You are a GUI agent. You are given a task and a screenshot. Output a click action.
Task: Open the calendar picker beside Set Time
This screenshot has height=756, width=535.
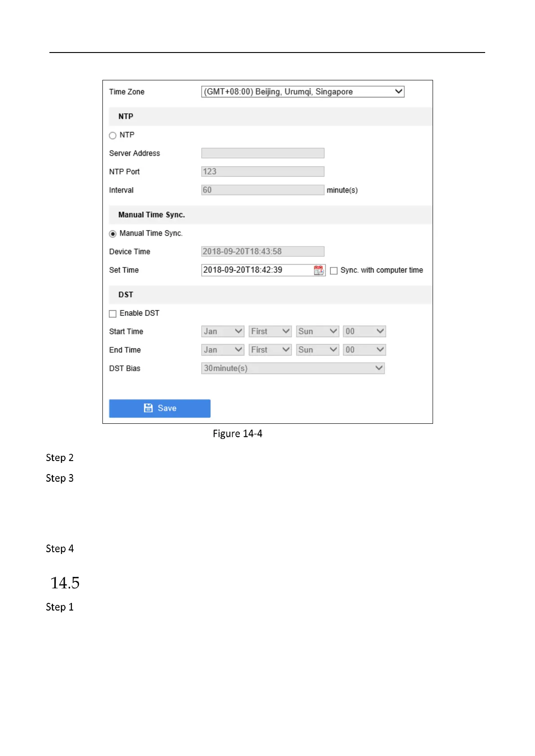pos(318,270)
